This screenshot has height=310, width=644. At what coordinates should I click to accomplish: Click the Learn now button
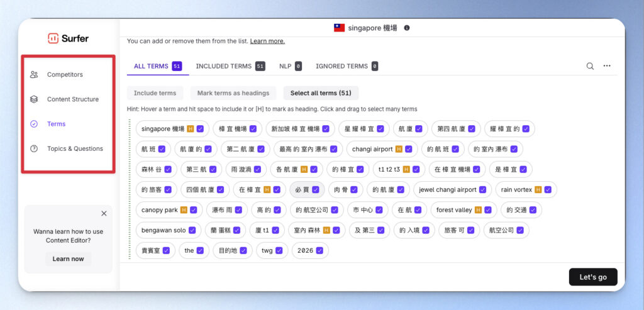[x=68, y=259]
